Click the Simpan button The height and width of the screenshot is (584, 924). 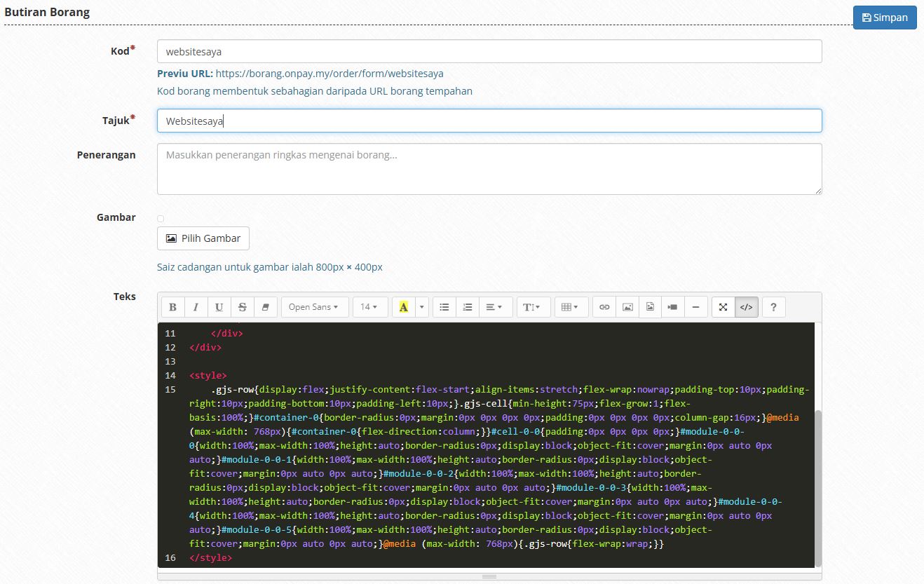[884, 18]
